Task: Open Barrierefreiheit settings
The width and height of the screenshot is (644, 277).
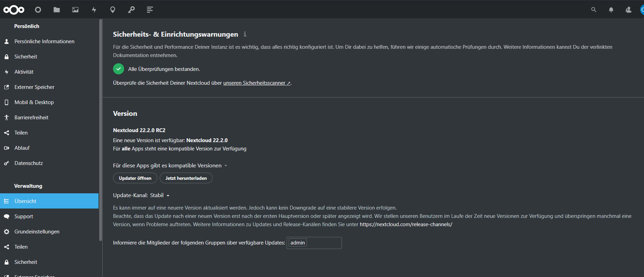Action: coord(49,118)
